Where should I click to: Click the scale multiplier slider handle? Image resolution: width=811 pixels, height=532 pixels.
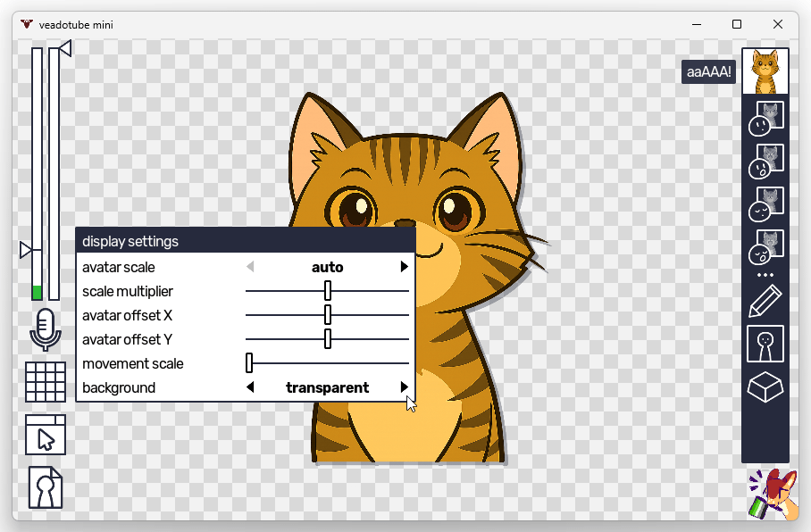click(x=328, y=291)
